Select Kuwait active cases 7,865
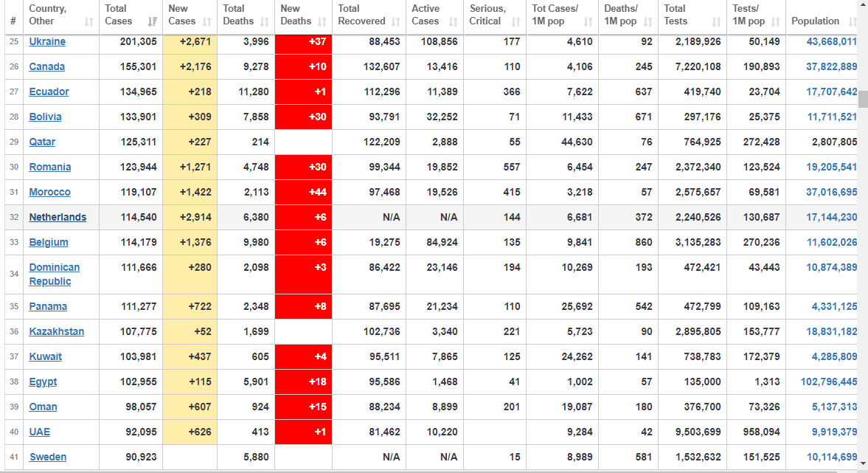This screenshot has width=868, height=473. 445,356
